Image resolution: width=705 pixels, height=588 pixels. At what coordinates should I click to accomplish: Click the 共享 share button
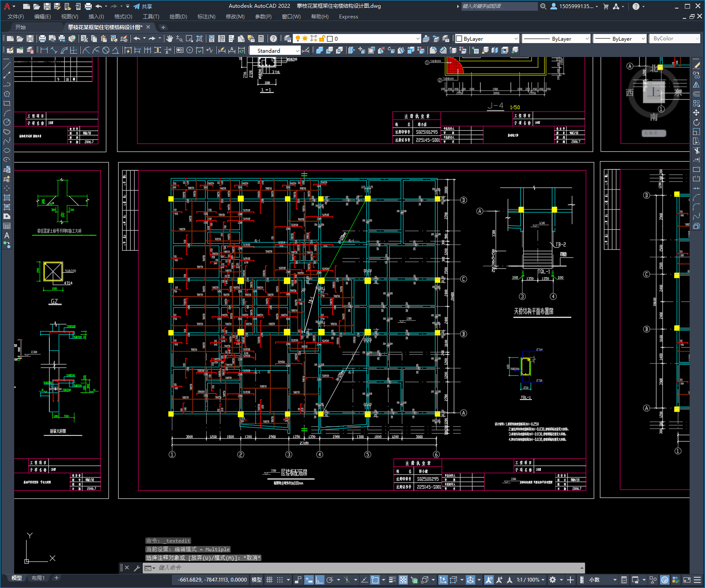[x=143, y=6]
